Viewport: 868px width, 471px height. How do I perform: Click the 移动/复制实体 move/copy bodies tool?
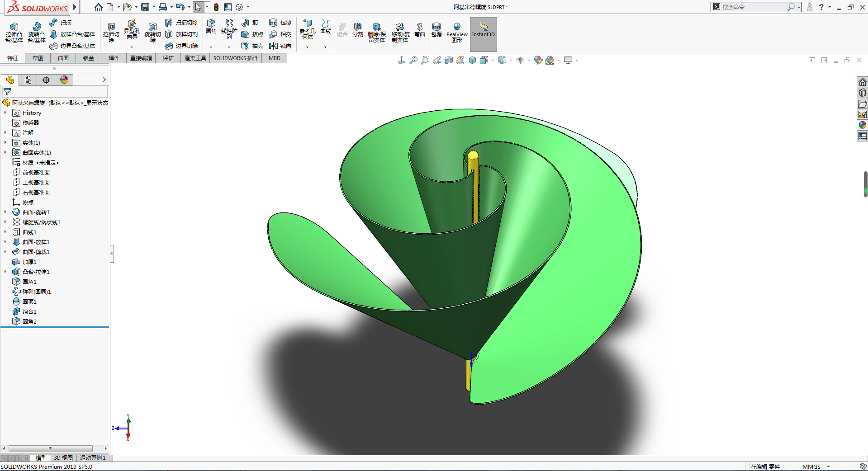(400, 32)
